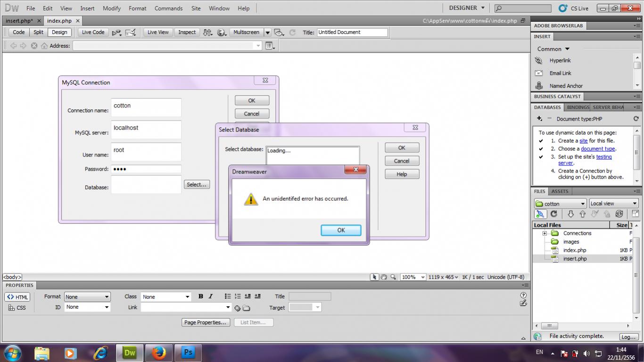Click the Connection name field containing cotton
Viewport: 644px width, 362px height.
click(146, 107)
